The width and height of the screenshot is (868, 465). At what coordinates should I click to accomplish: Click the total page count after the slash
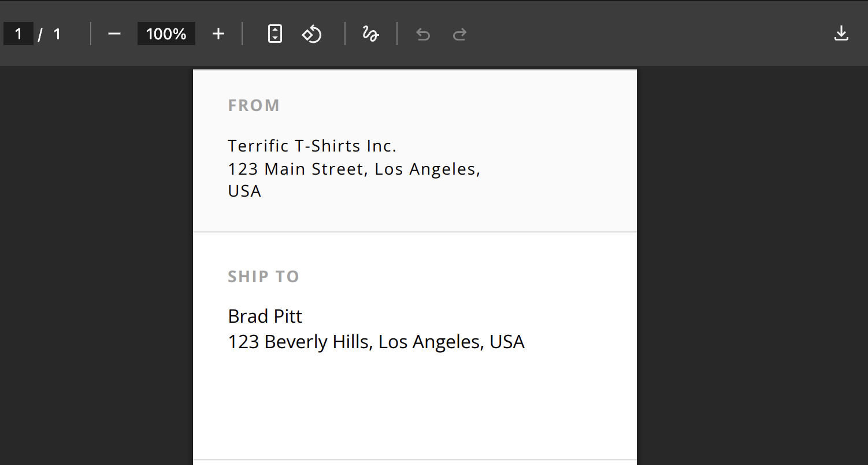coord(57,34)
